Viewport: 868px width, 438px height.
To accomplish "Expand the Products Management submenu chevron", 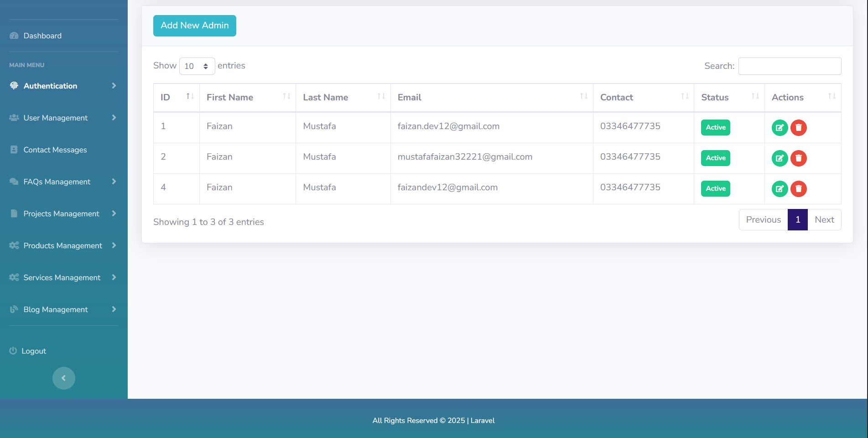I will [x=114, y=245].
